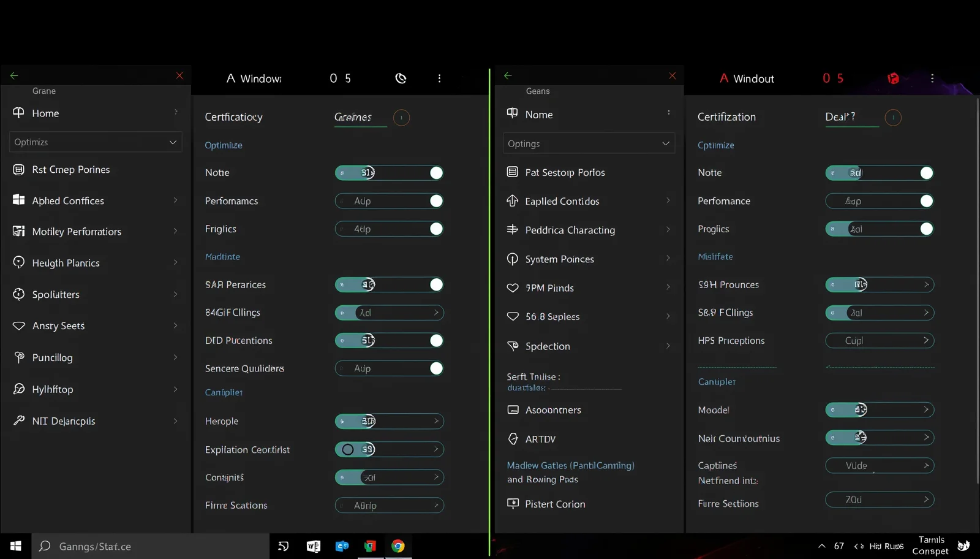Viewport: 980px width, 559px height.
Task: Click the Ansty Seets icon
Action: (x=19, y=325)
